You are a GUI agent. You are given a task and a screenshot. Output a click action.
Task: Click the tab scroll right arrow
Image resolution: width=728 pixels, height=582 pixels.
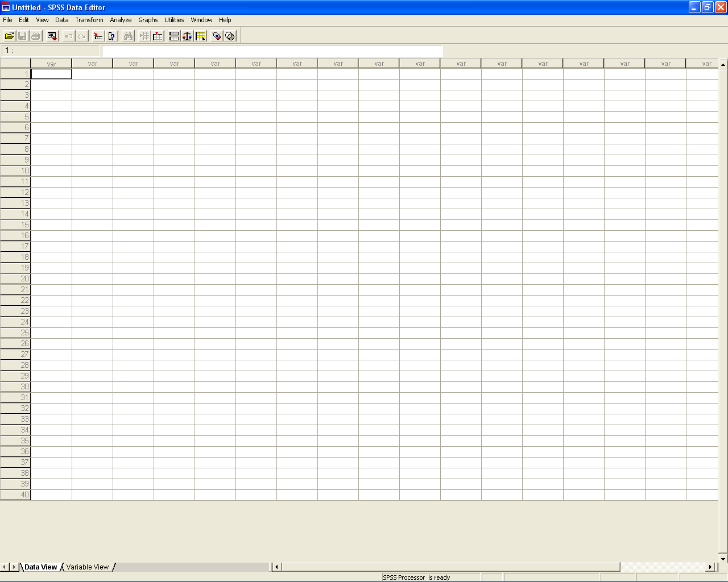click(x=14, y=567)
